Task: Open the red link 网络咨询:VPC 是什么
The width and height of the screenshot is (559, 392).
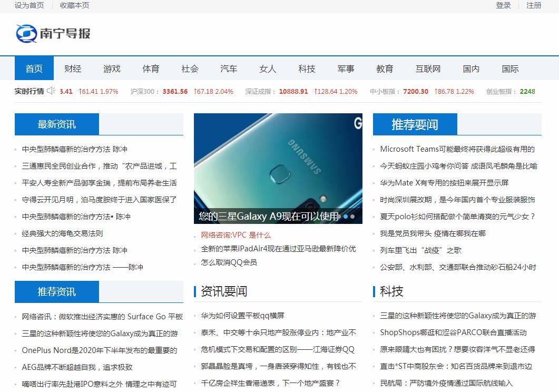Action: [x=236, y=235]
